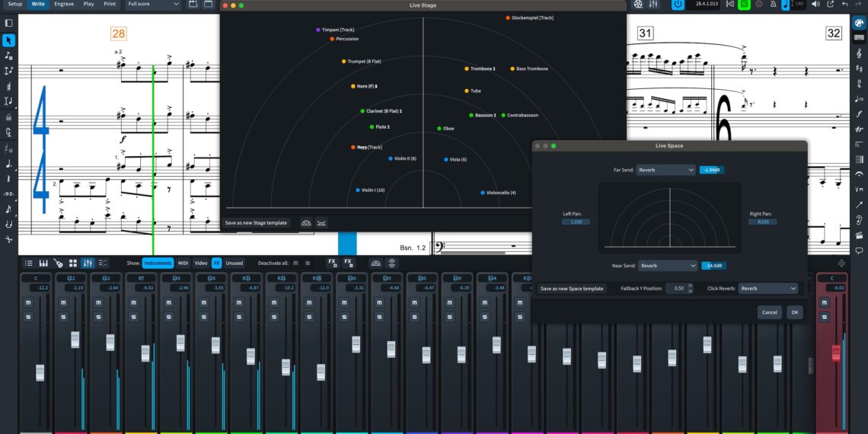The width and height of the screenshot is (868, 434).
Task: Show the piano keyboard panel
Action: [x=43, y=263]
